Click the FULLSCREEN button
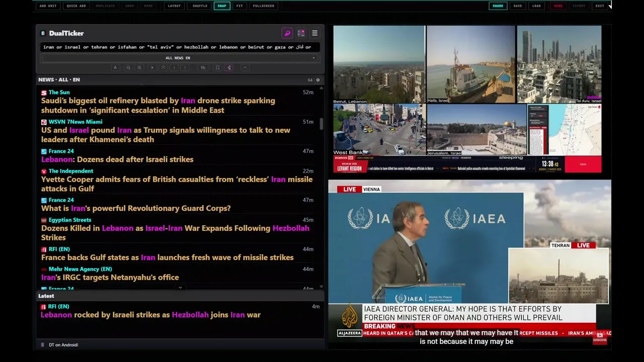Viewport: 644px width, 362px height. coord(264,6)
